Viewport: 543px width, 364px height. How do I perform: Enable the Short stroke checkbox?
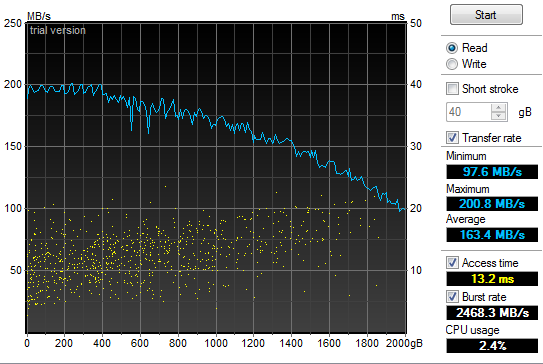pos(452,89)
